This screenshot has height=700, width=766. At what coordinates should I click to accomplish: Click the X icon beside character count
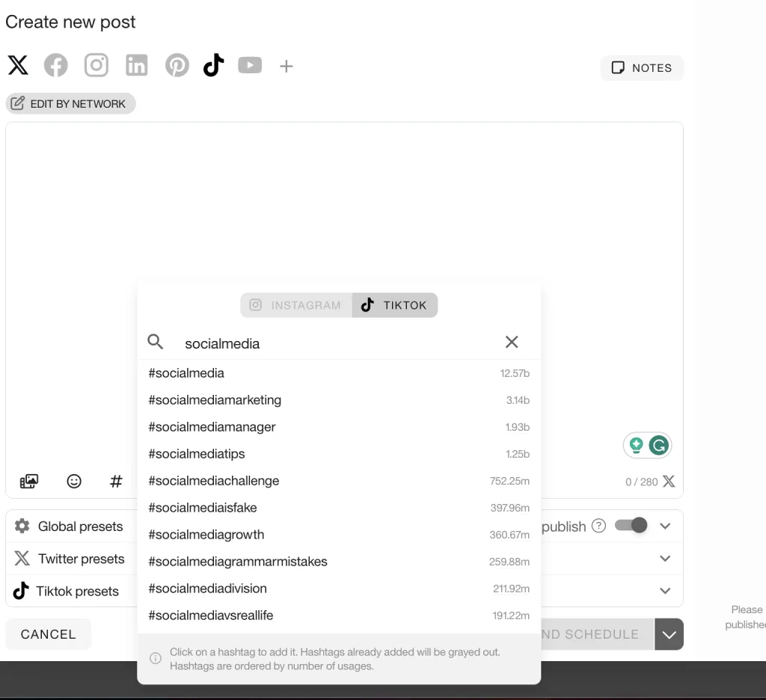pyautogui.click(x=669, y=482)
